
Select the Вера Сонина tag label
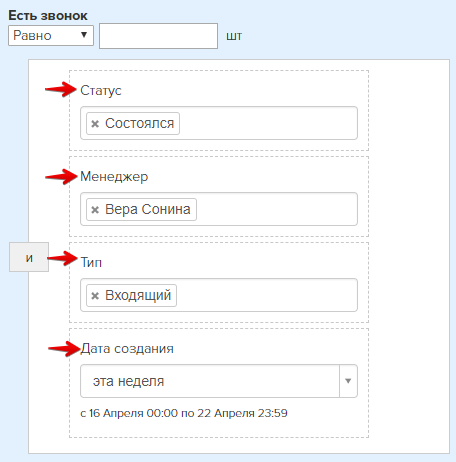pos(148,209)
